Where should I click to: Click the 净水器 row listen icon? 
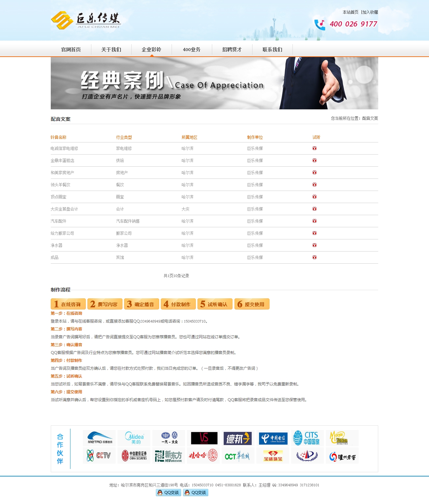[x=314, y=245]
